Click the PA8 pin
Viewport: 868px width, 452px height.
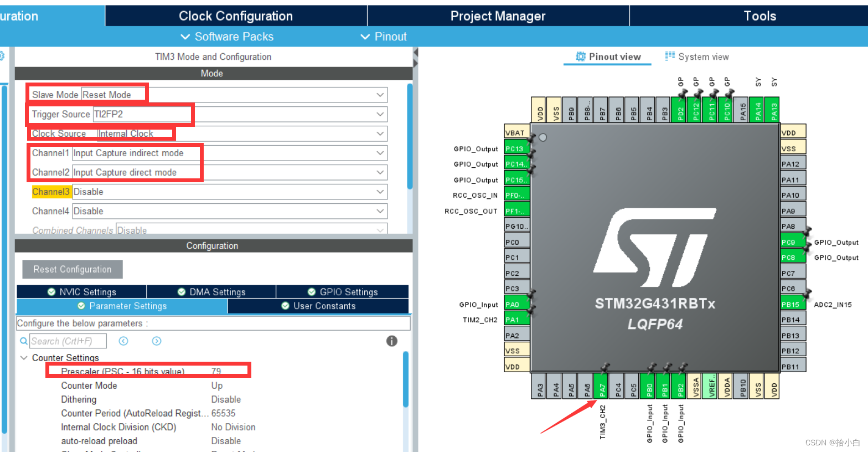793,226
